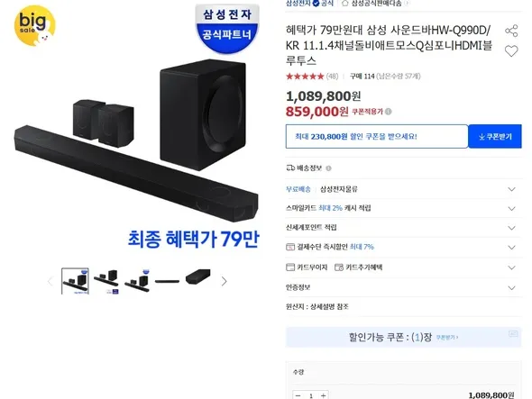This screenshot has width=532, height=399.
Task: Click the 카드무이자 card icon
Action: tap(290, 268)
